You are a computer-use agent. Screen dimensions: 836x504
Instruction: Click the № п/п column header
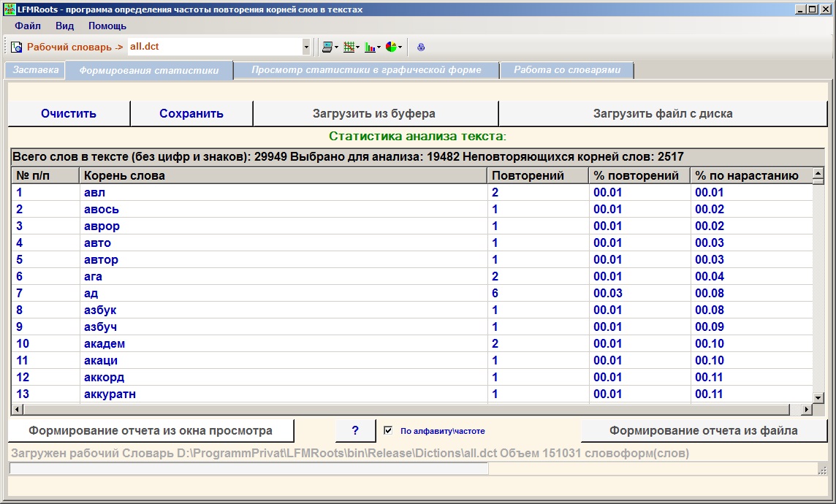(x=45, y=175)
